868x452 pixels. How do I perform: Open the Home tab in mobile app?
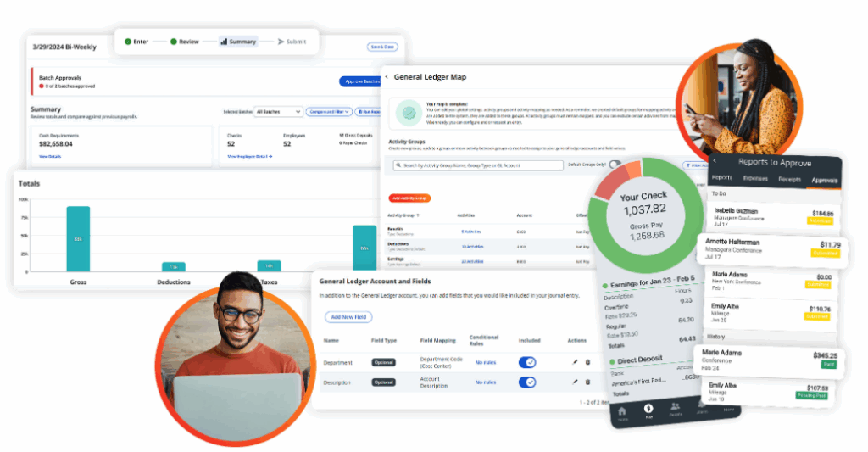point(622,413)
